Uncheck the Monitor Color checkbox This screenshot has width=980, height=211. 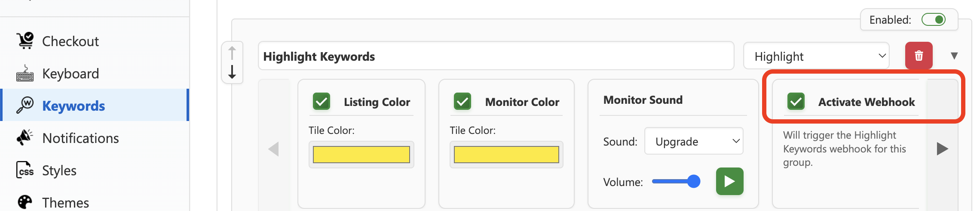point(462,102)
